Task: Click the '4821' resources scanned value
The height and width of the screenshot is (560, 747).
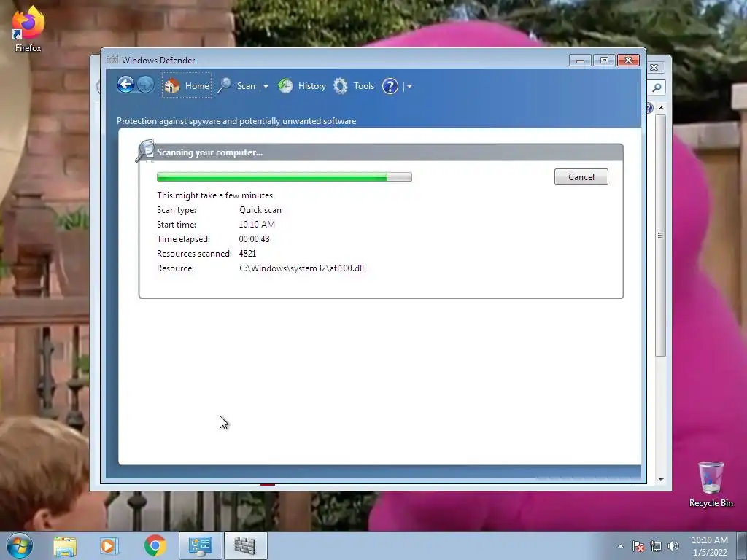Action: tap(247, 254)
